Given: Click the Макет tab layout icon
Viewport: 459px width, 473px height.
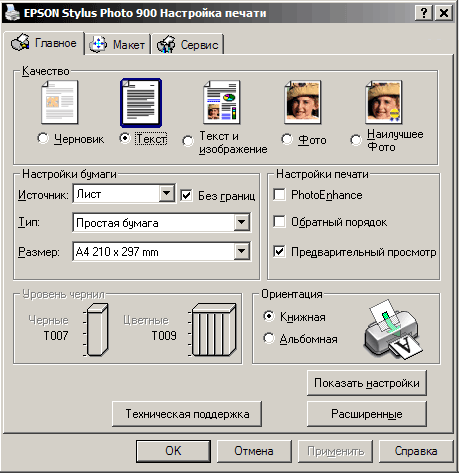Looking at the screenshot, I should coord(98,44).
